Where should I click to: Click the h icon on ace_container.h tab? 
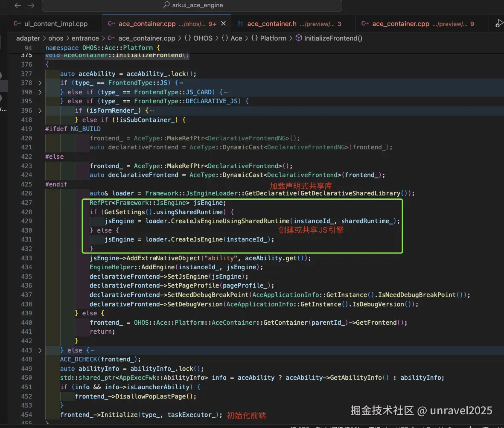pos(240,23)
